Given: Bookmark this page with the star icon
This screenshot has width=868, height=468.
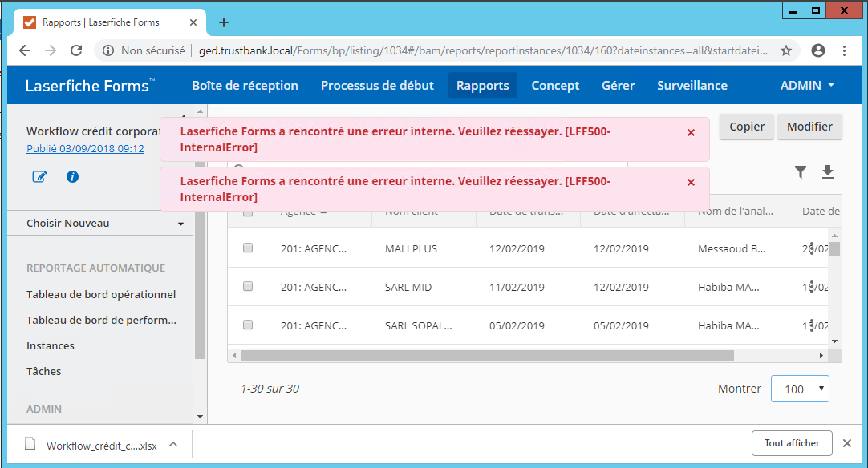Looking at the screenshot, I should [786, 51].
